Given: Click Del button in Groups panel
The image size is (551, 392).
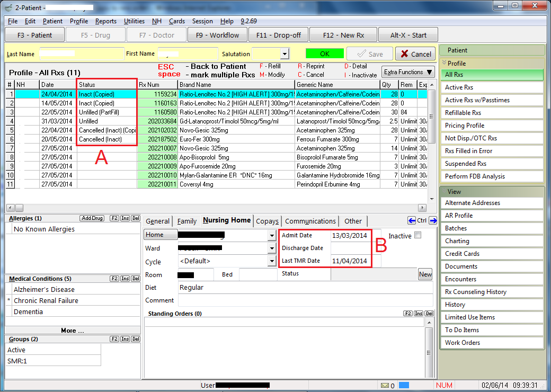Looking at the screenshot, I should [x=135, y=339].
